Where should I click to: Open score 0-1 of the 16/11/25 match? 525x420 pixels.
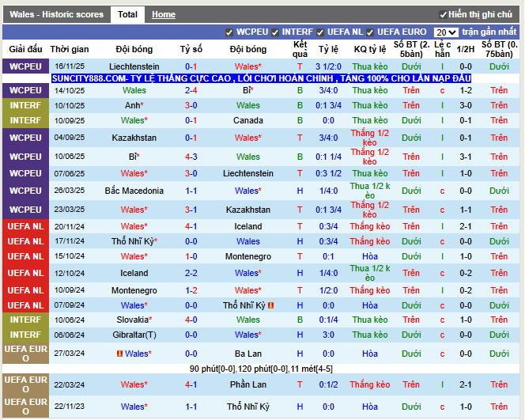pyautogui.click(x=191, y=66)
